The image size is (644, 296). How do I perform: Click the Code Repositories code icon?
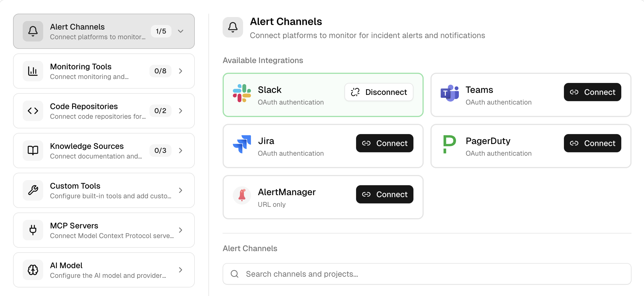[x=33, y=111]
